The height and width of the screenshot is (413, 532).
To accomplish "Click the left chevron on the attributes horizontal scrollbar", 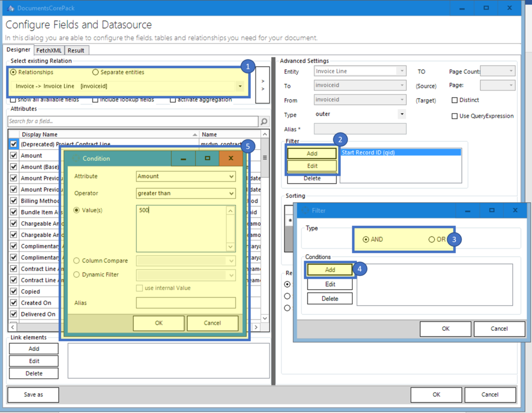I will 12,327.
